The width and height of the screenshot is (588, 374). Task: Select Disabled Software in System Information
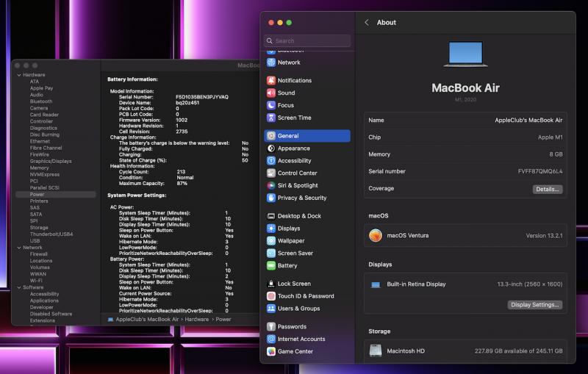(51, 314)
